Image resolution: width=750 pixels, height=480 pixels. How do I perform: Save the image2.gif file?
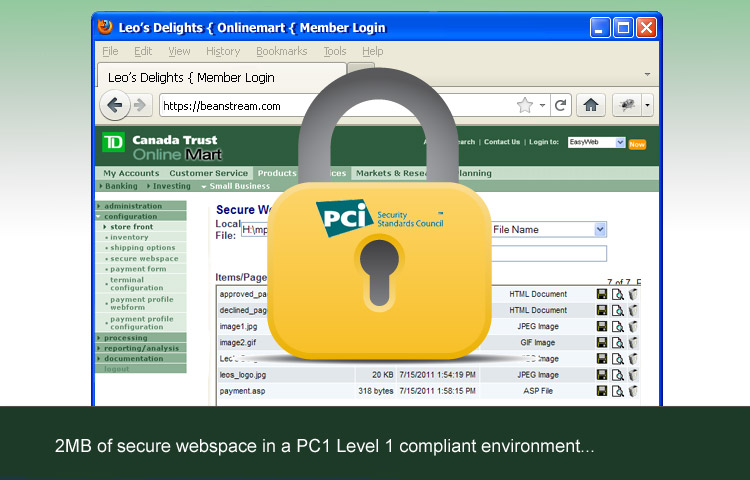pyautogui.click(x=602, y=342)
